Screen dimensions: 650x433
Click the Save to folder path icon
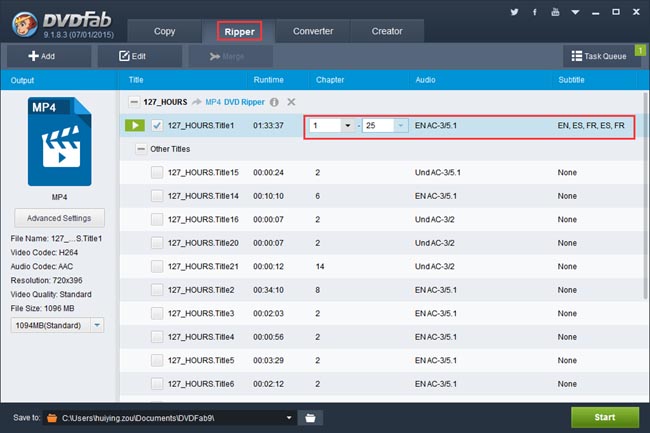click(52, 418)
